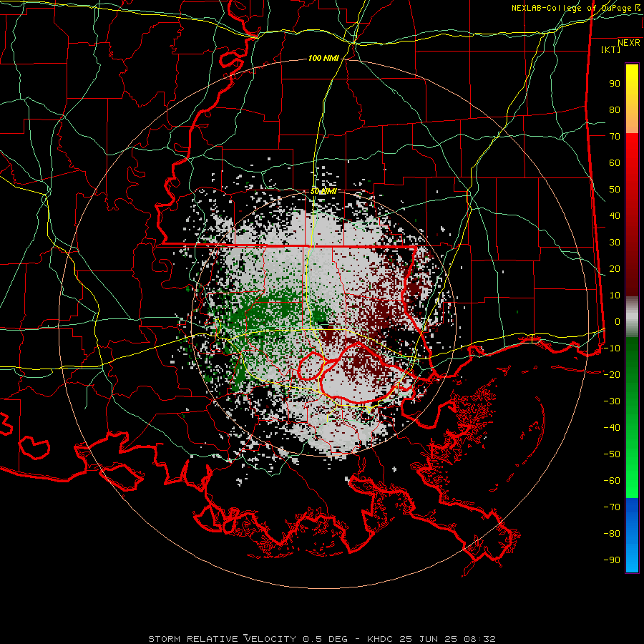The width and height of the screenshot is (644, 644).
Task: Click the -10 value on velocity scale
Action: [612, 348]
